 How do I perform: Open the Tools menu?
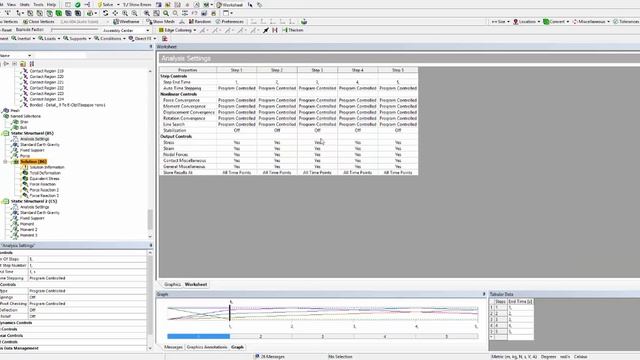coord(38,4)
